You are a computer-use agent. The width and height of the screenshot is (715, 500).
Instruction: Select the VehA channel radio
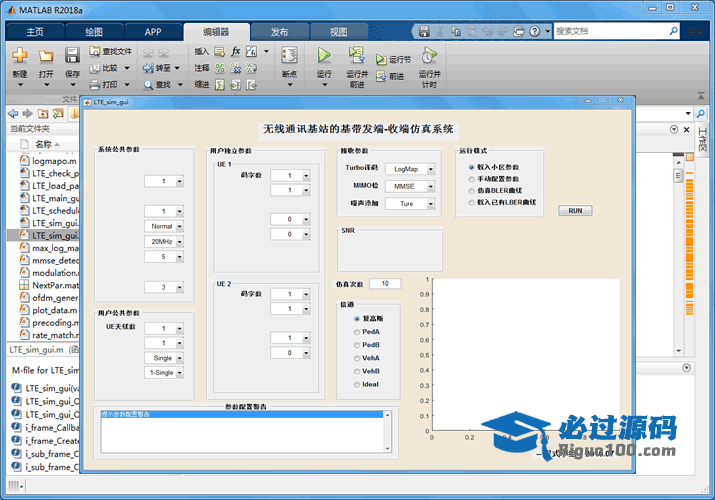click(357, 358)
